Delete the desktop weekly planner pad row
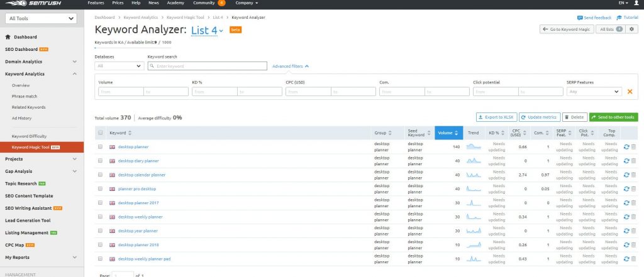 coord(633,259)
